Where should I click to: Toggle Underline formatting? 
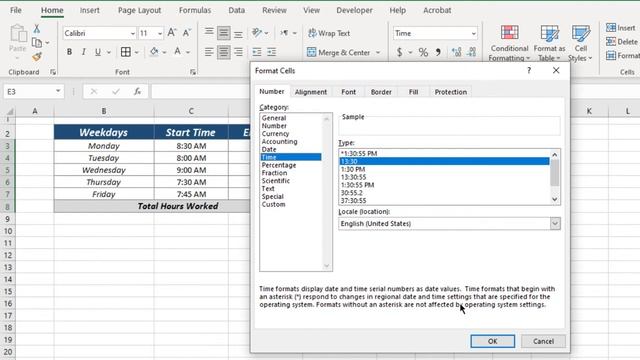[x=98, y=52]
